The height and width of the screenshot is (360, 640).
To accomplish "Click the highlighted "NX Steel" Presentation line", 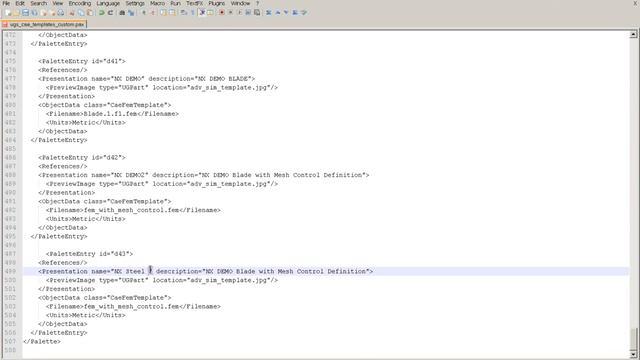I will pyautogui.click(x=206, y=271).
